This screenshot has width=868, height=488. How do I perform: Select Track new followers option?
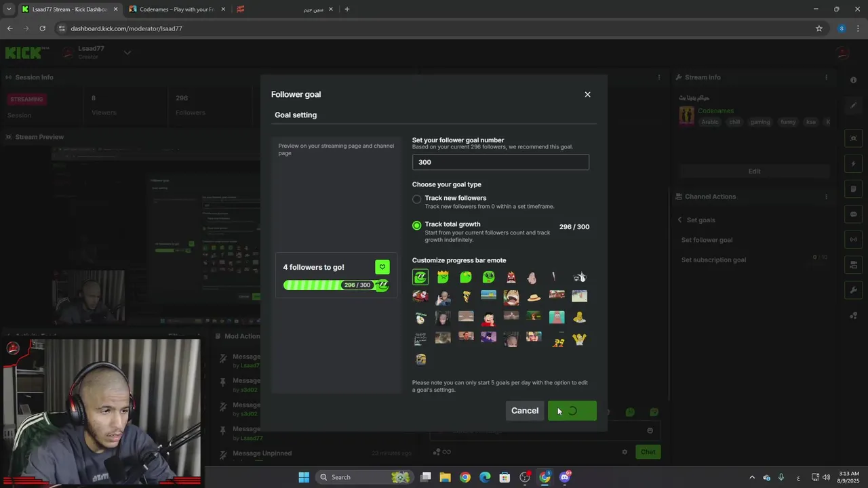pyautogui.click(x=416, y=199)
